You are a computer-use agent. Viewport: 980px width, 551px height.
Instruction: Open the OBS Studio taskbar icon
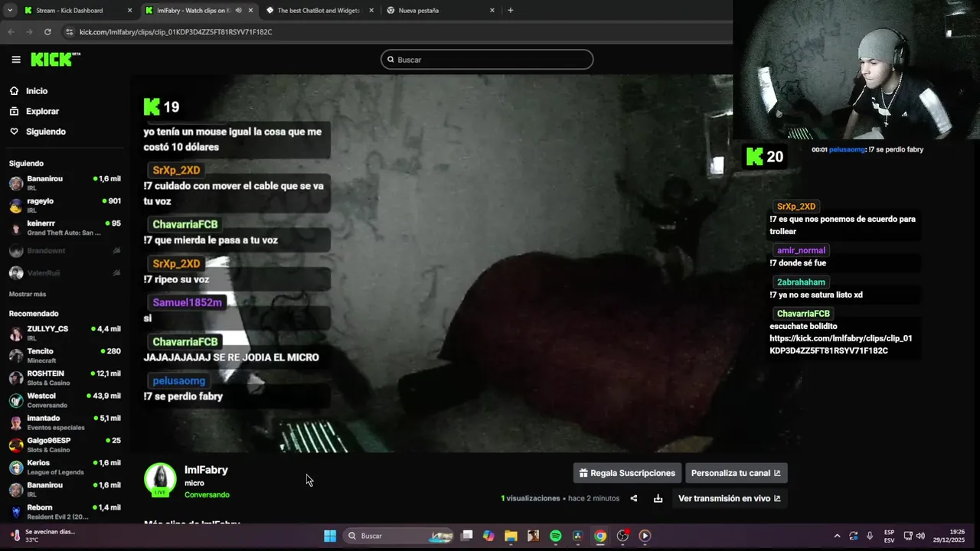pyautogui.click(x=622, y=536)
